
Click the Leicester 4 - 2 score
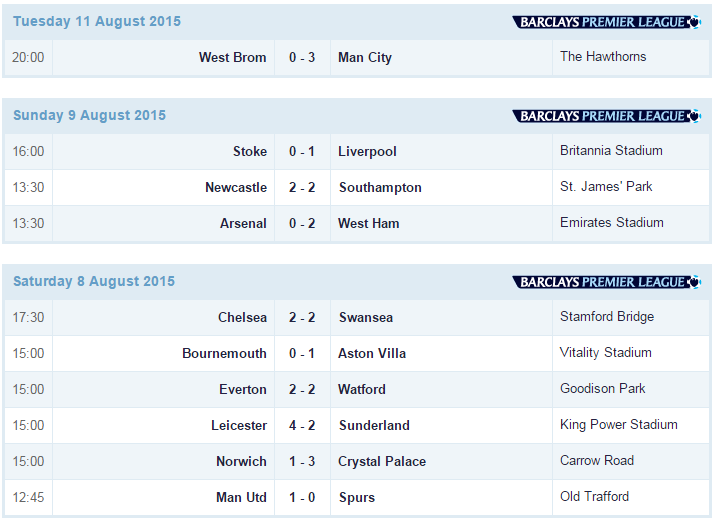click(x=302, y=425)
